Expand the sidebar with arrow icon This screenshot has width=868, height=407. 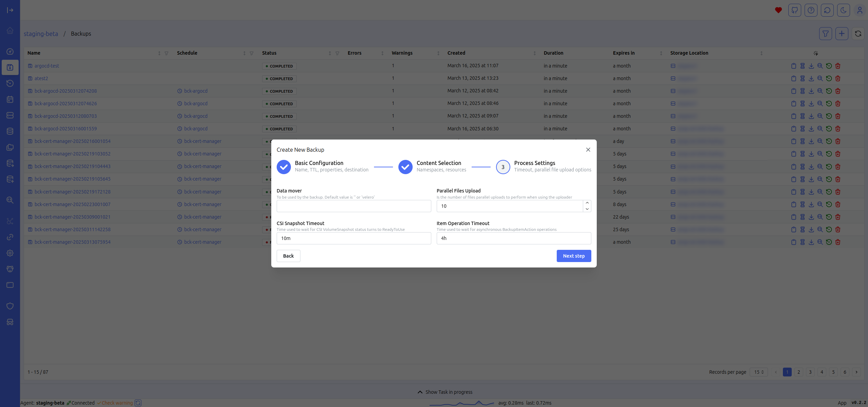tap(10, 10)
